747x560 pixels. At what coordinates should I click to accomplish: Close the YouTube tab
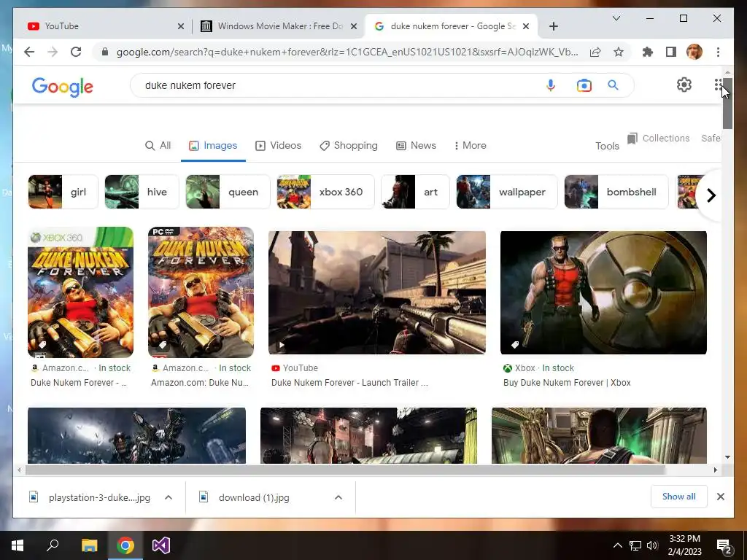click(181, 26)
